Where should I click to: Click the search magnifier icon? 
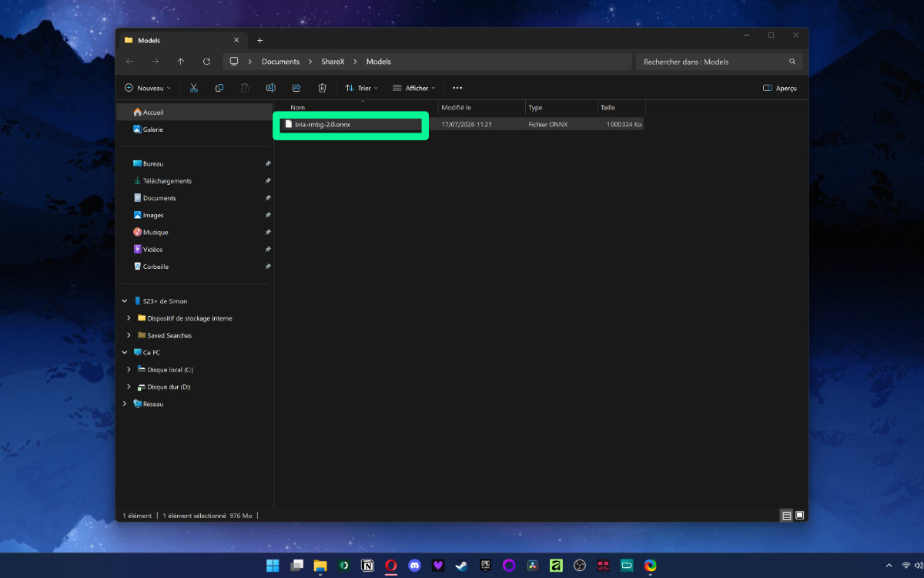(792, 62)
